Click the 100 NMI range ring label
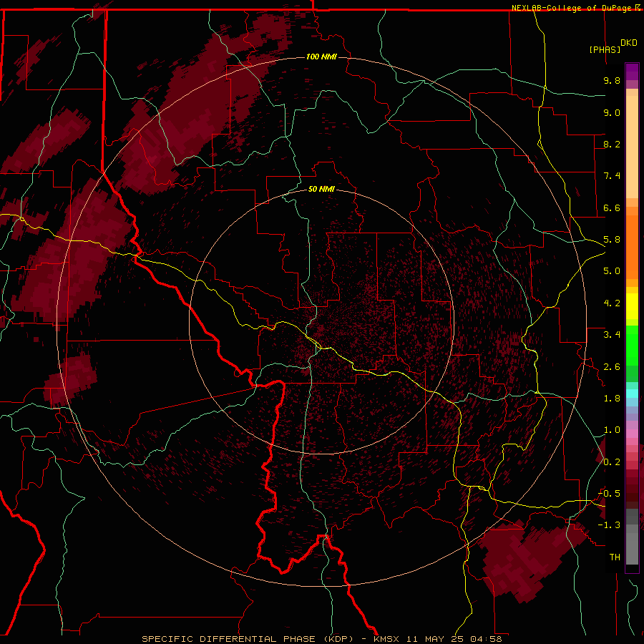The height and width of the screenshot is (644, 644). coord(321,57)
